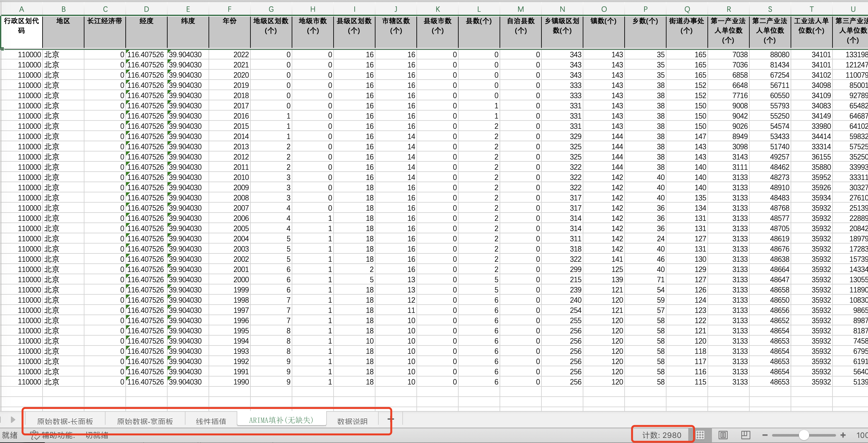Click the zoom slider handle
This screenshot has height=443, width=868.
point(804,435)
